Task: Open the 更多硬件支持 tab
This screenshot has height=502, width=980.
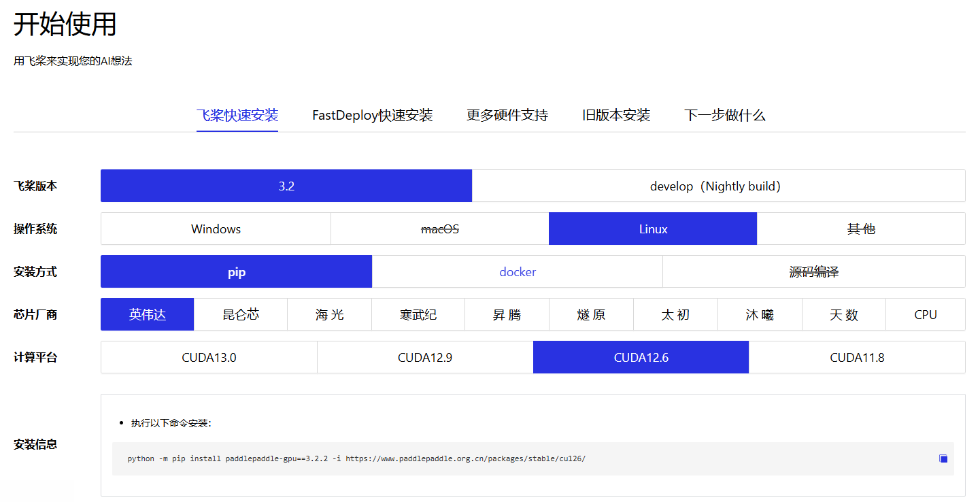Action: [x=507, y=115]
